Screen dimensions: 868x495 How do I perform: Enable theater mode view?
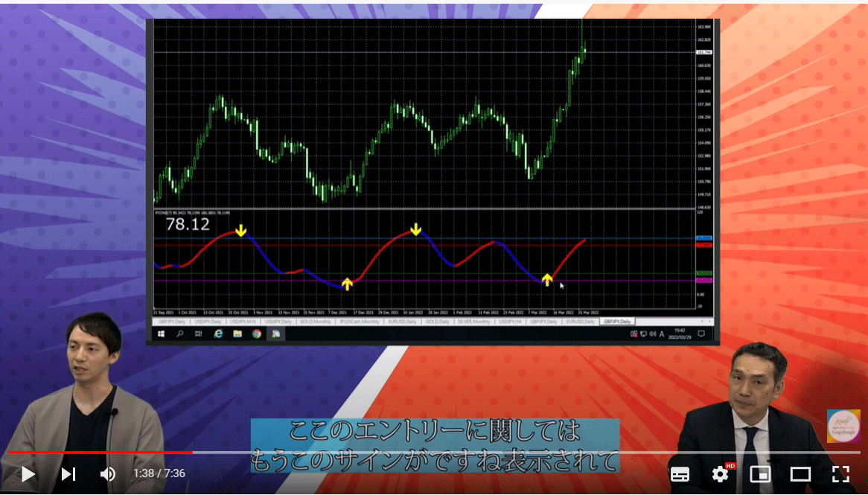[x=800, y=474]
